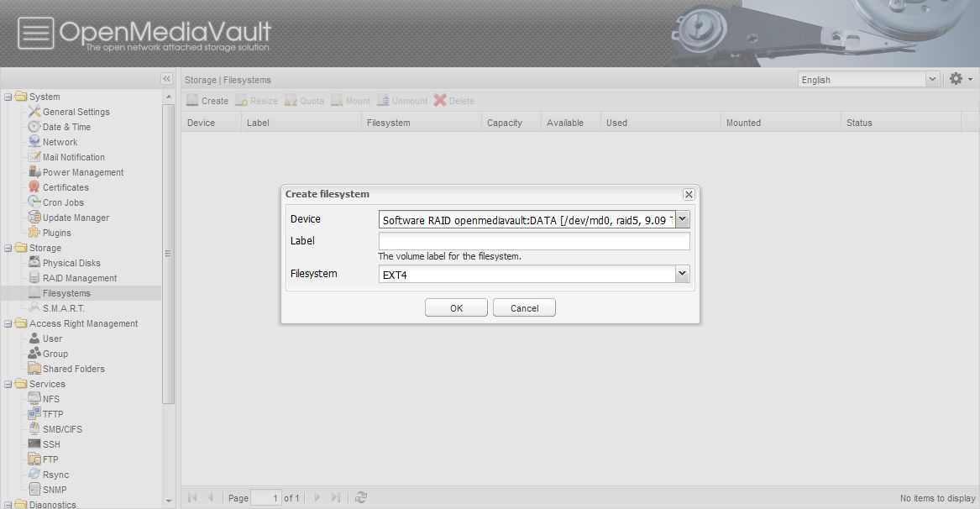This screenshot has height=509, width=980.
Task: Click the sidebar scroll down arrow
Action: [168, 501]
